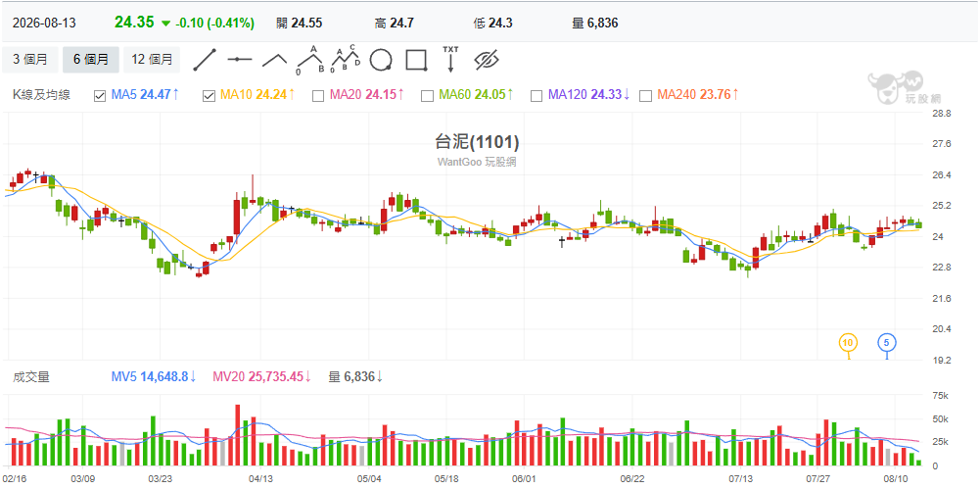Enable the MA60 moving average checkbox
980x489 pixels.
[428, 96]
